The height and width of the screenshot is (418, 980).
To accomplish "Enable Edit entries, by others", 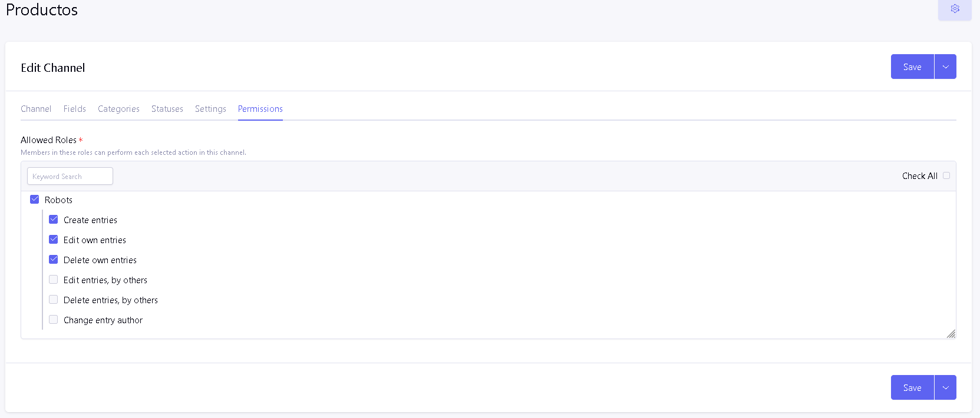I will coord(54,280).
